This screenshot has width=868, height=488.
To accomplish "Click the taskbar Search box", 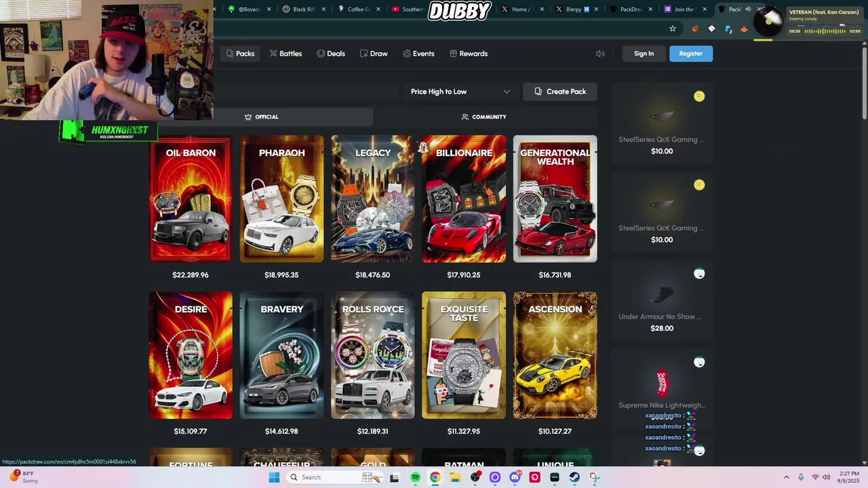I will 336,477.
